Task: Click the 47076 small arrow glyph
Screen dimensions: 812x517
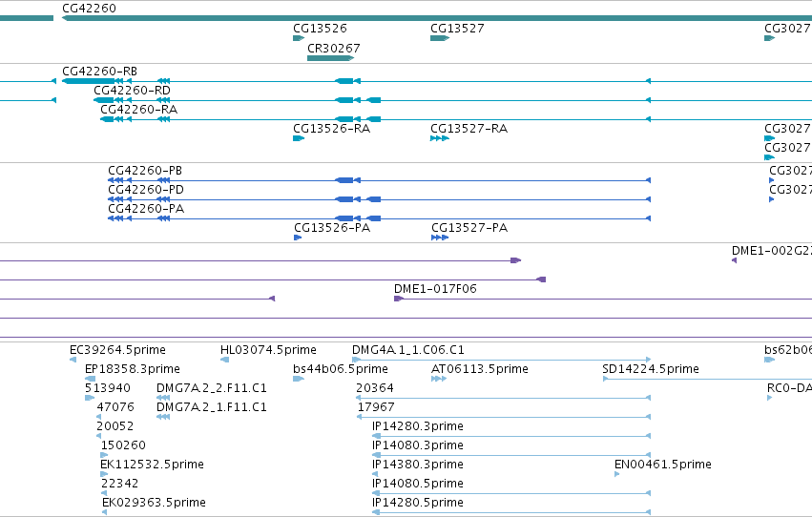Action: pos(99,417)
